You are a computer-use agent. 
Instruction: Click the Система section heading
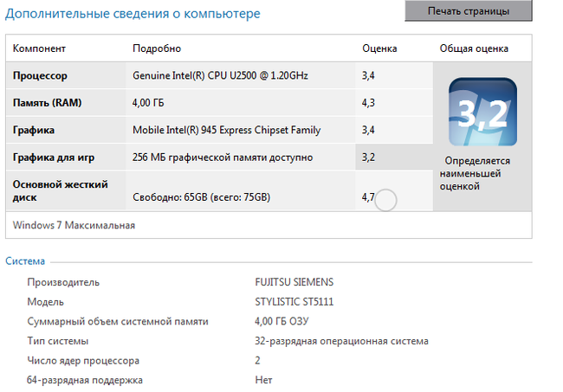coord(25,261)
